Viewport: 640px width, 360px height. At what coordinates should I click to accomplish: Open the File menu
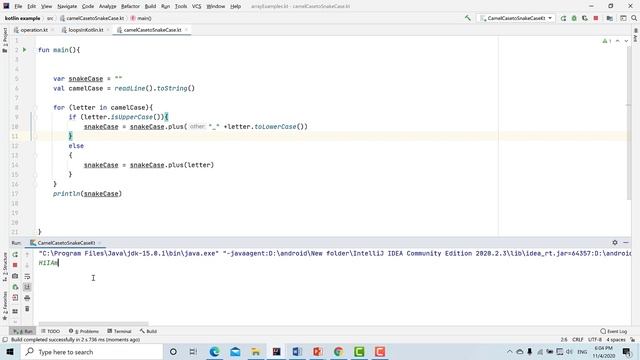click(x=18, y=6)
